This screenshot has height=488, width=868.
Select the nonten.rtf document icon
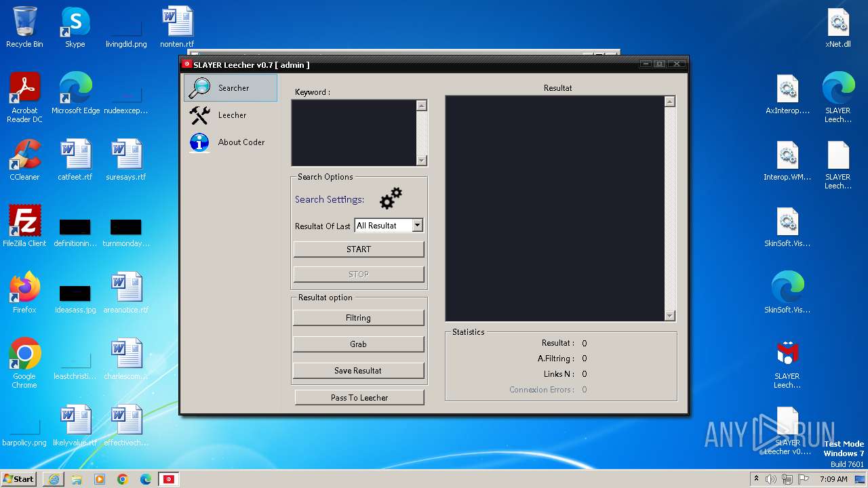[178, 28]
